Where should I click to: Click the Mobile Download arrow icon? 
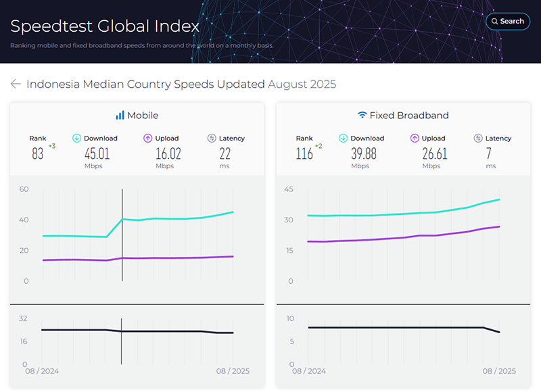(x=76, y=138)
